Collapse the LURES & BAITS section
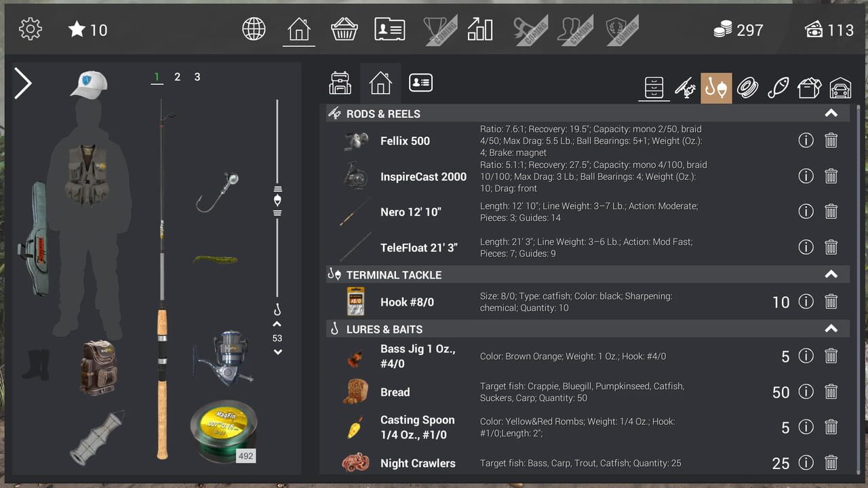This screenshot has height=488, width=868. click(x=832, y=328)
